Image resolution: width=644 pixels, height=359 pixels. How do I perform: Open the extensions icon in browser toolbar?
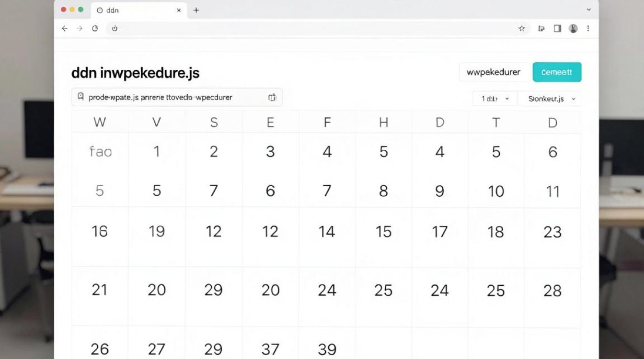pos(541,29)
